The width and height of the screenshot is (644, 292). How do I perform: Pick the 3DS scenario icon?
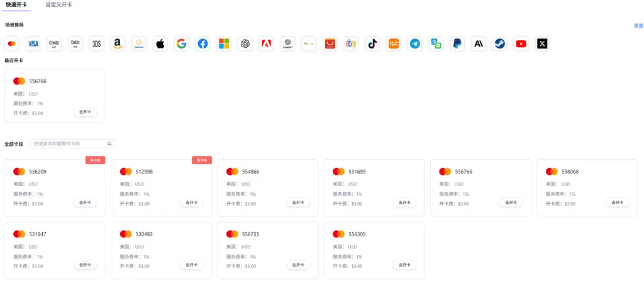[96, 43]
